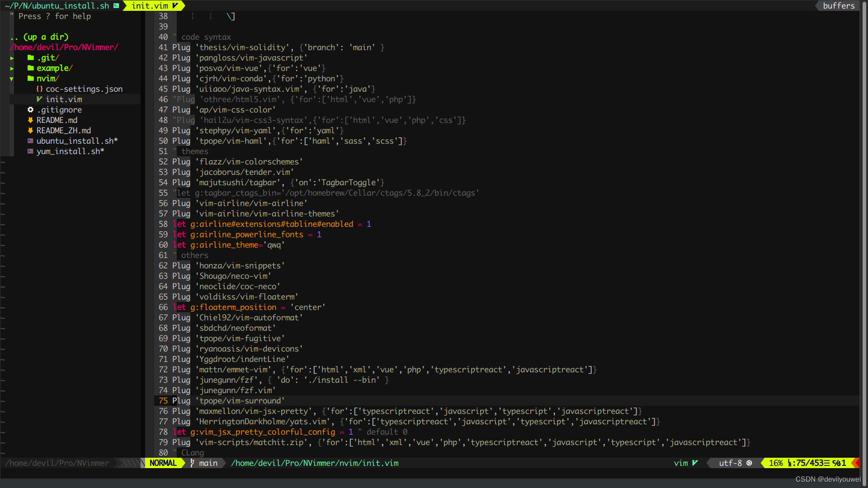Click the terminal icon in ubuntu_install.sh tab
868x488 pixels.
(116, 6)
